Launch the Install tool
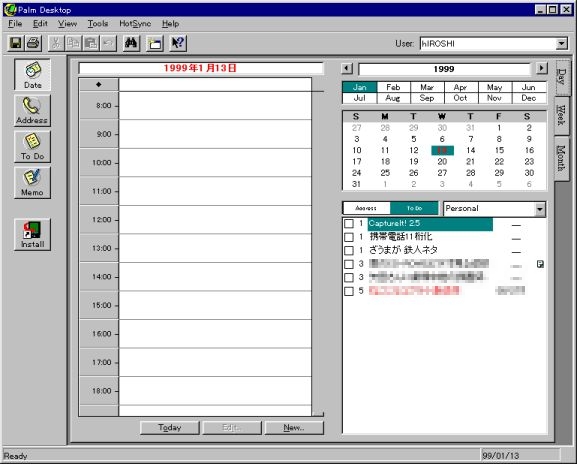Image resolution: width=577 pixels, height=464 pixels. coord(32,234)
